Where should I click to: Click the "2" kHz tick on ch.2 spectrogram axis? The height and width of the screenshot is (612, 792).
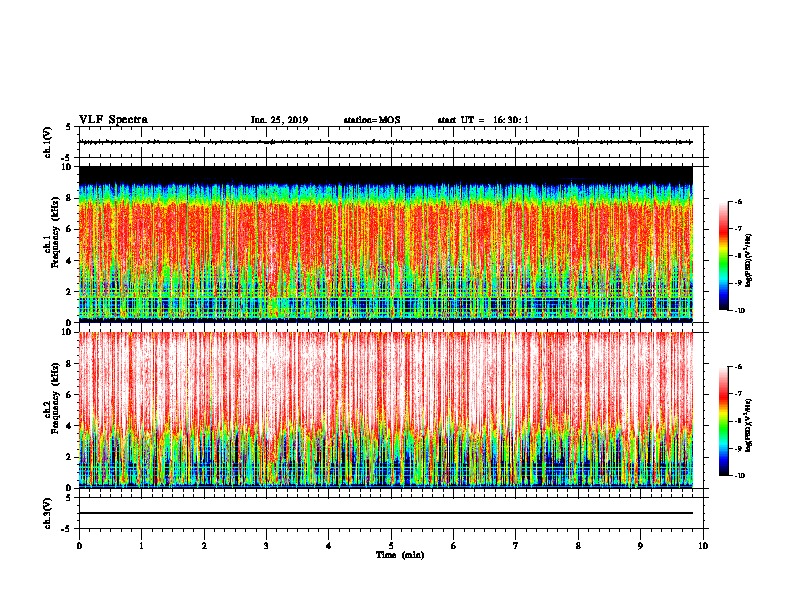tap(70, 457)
